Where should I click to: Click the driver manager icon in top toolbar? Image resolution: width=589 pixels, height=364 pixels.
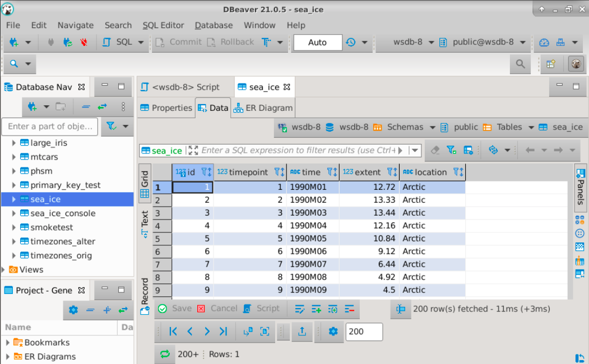tap(560, 43)
